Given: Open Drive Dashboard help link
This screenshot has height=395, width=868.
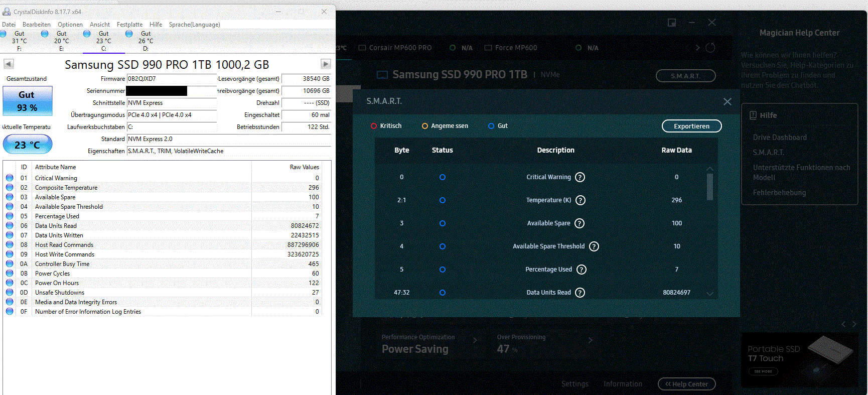Looking at the screenshot, I should point(780,138).
